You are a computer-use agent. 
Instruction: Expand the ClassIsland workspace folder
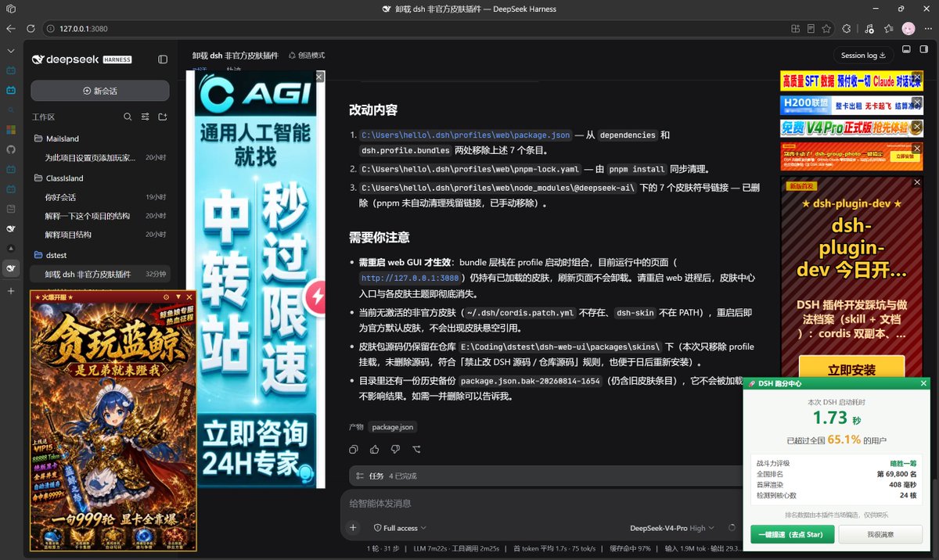pyautogui.click(x=100, y=178)
